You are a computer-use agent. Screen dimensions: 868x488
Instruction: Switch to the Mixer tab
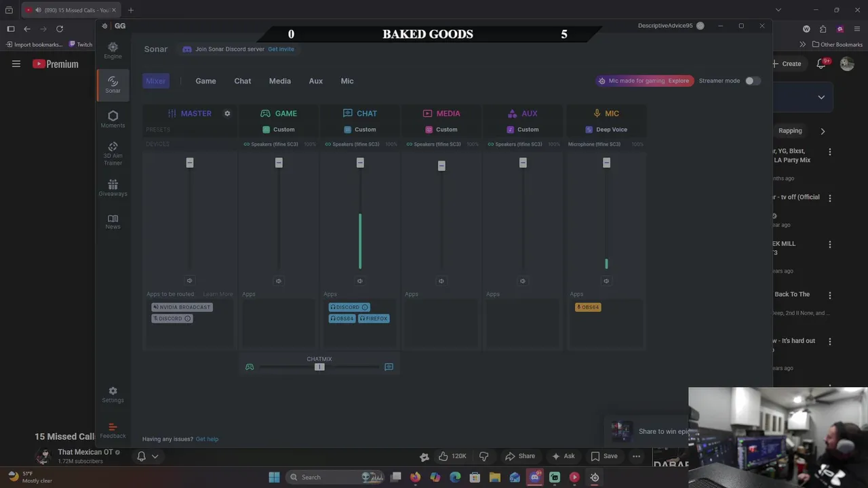(156, 81)
